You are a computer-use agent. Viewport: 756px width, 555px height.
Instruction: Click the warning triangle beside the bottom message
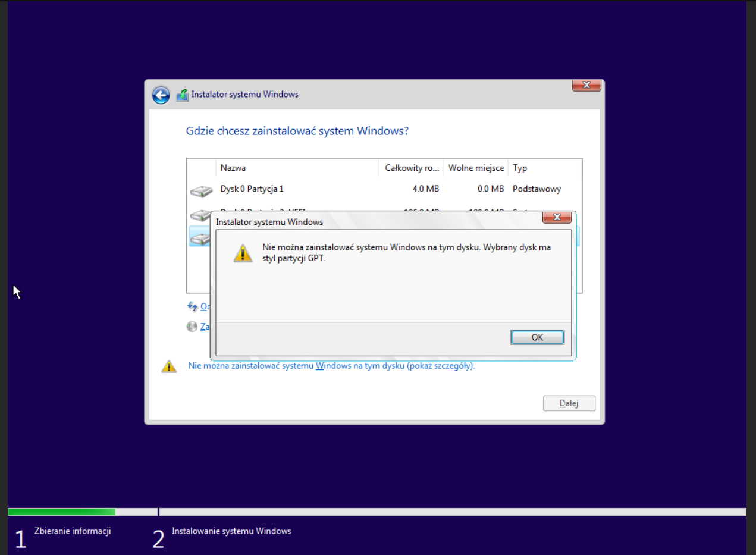[x=169, y=366]
